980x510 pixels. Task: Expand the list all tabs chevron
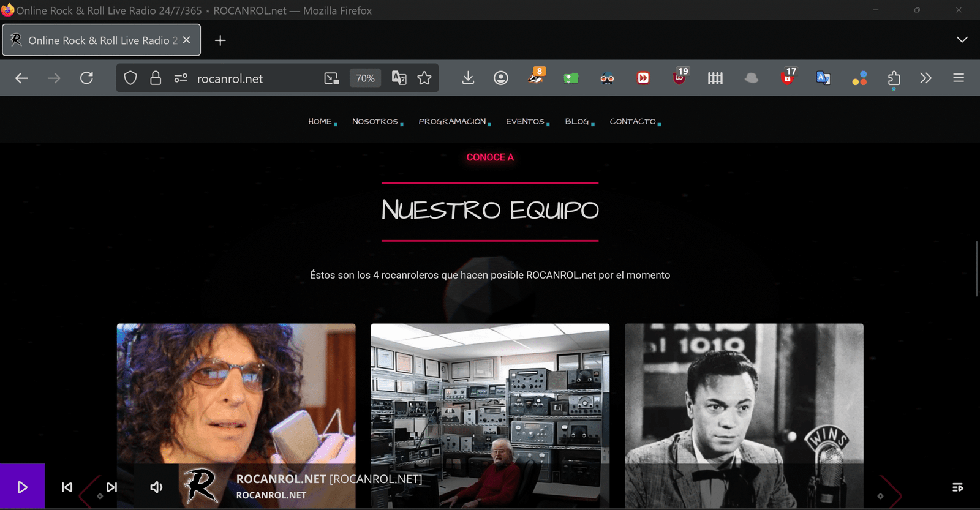point(962,40)
